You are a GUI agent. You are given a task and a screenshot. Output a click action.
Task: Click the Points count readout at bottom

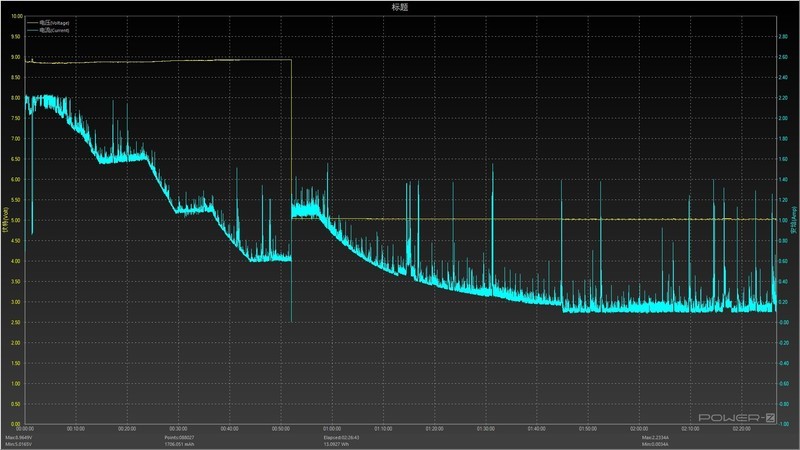tap(182, 437)
